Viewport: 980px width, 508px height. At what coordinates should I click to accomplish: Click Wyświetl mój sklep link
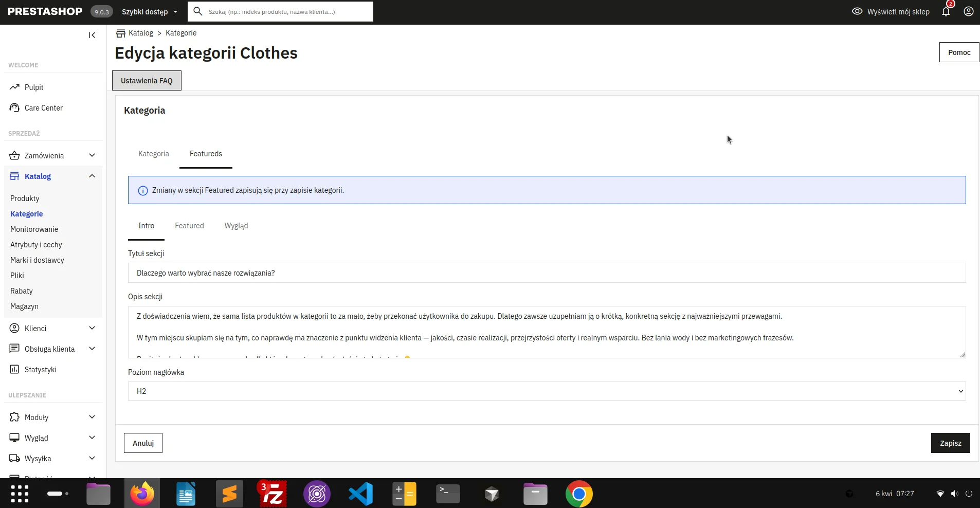click(898, 11)
